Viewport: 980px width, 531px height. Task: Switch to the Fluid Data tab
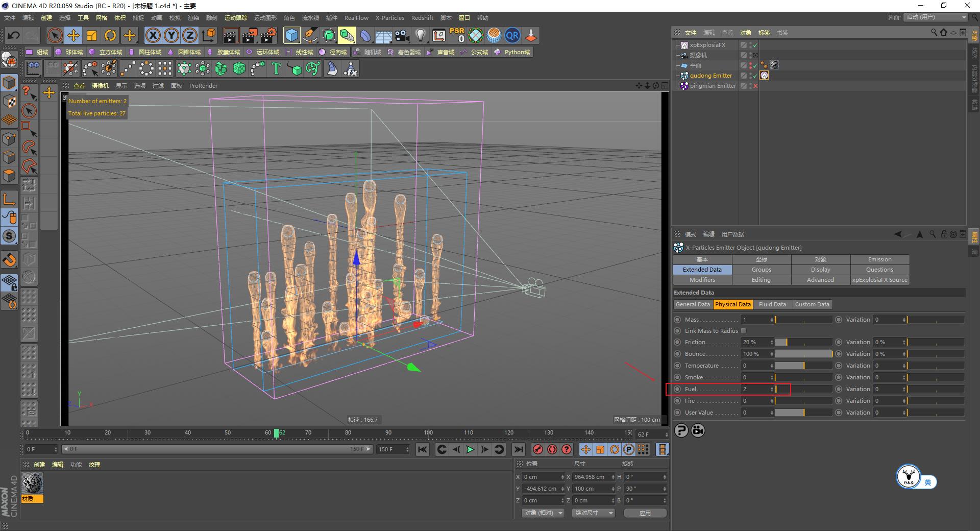tap(772, 304)
